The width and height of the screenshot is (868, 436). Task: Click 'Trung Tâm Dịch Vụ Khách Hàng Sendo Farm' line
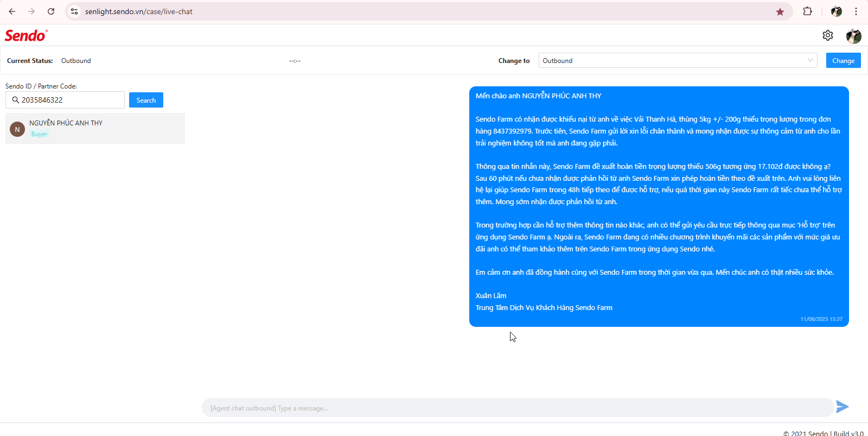coord(544,308)
